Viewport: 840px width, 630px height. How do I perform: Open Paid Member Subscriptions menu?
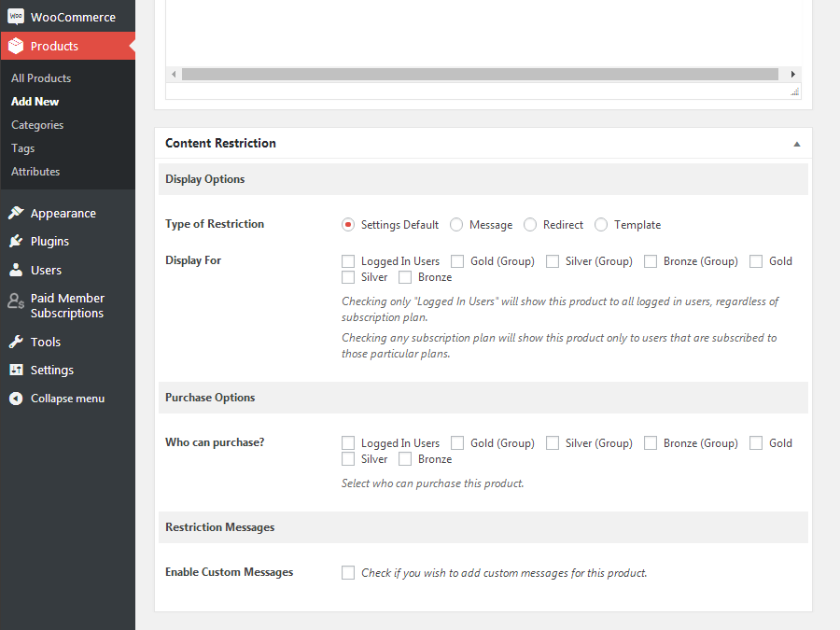coord(67,305)
